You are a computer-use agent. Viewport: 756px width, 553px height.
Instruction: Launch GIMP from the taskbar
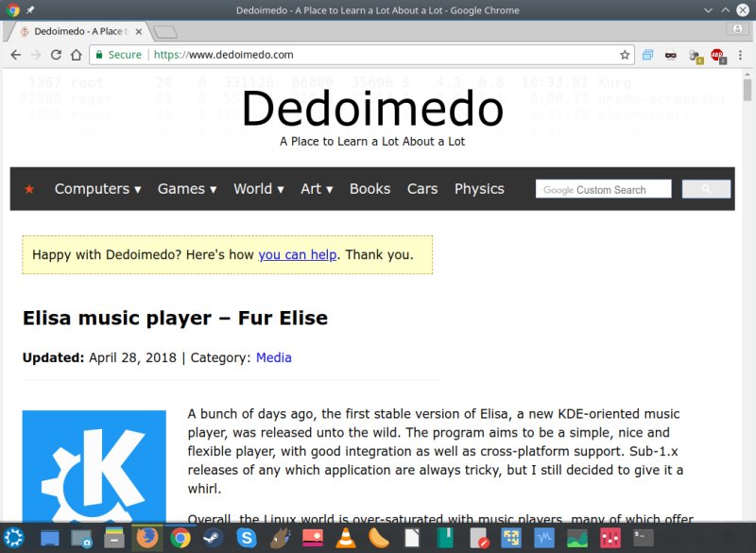click(x=280, y=538)
